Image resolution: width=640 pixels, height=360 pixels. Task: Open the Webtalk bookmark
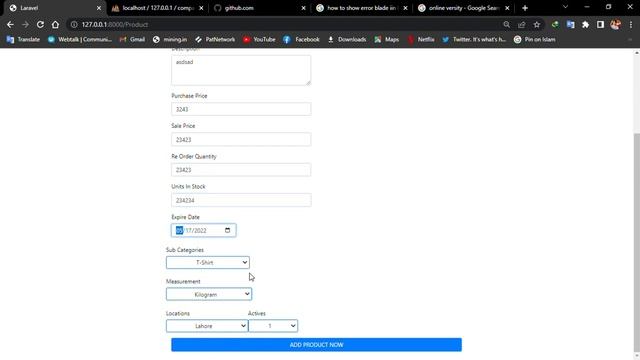tap(80, 40)
